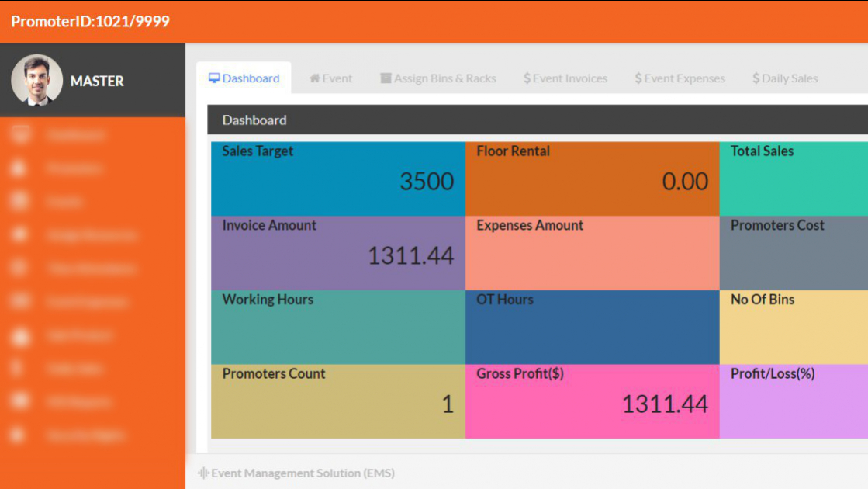The height and width of the screenshot is (489, 868).
Task: Click the monitor icon on the Dashboard tab
Action: 214,78
